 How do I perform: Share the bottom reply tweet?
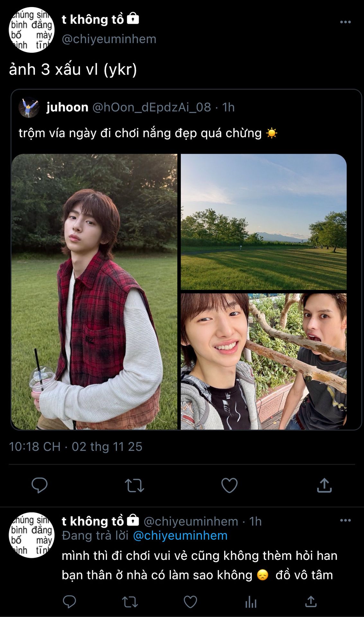click(x=311, y=602)
